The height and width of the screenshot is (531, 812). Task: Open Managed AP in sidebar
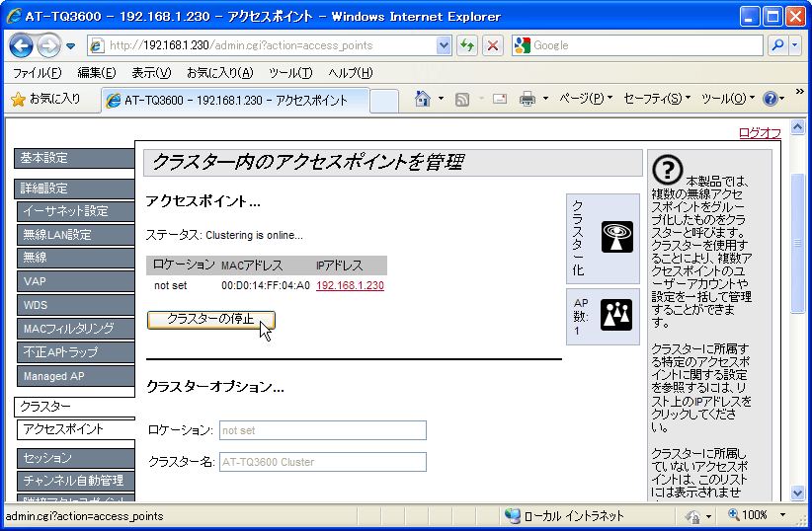point(76,376)
